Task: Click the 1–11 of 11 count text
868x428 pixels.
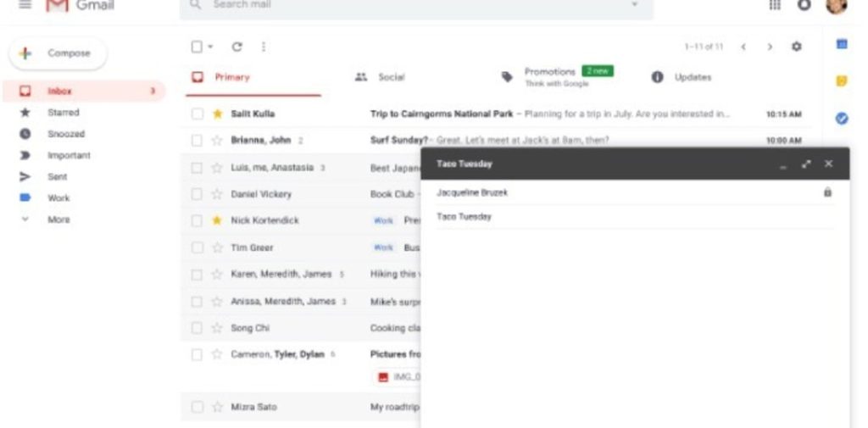Action: (704, 47)
